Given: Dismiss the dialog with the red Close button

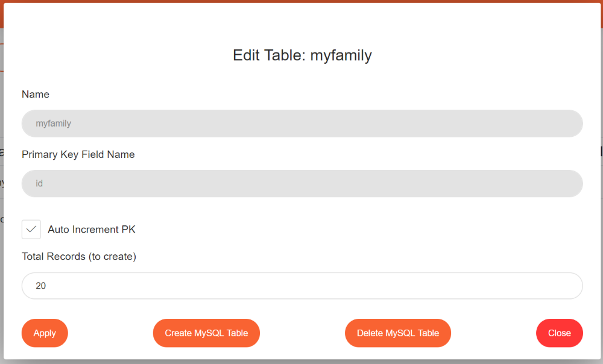Looking at the screenshot, I should pyautogui.click(x=559, y=333).
